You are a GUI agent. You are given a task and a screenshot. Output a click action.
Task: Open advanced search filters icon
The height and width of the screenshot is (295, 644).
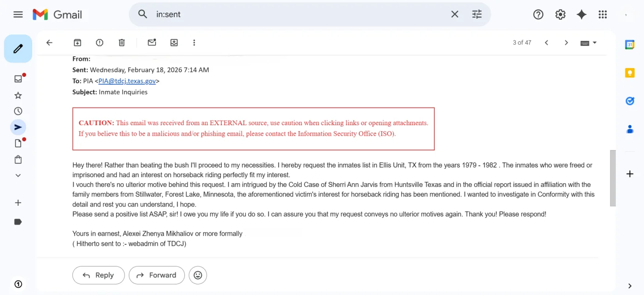pos(477,14)
